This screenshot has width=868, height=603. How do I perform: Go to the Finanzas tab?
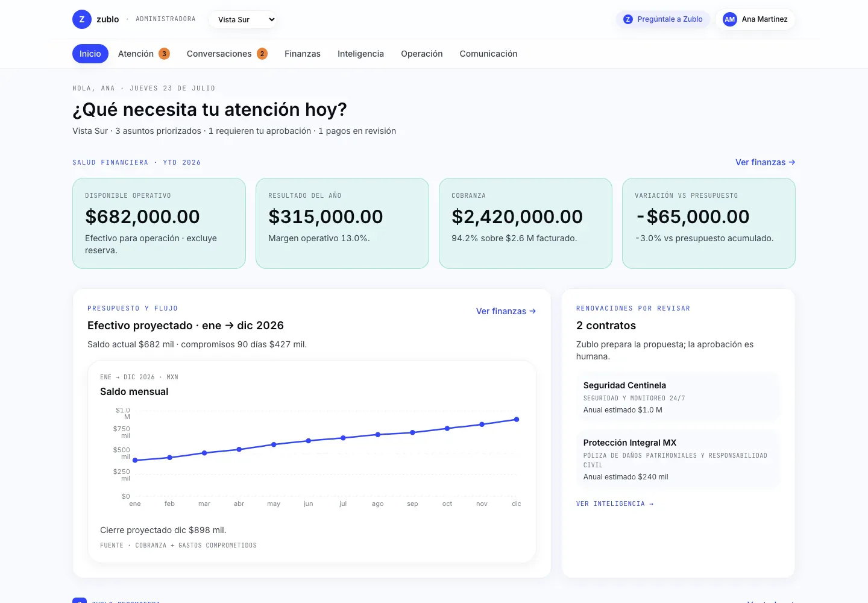(303, 54)
